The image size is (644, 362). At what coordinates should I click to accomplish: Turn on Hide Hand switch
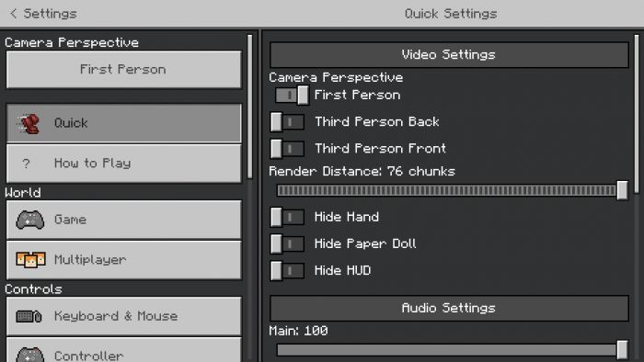(287, 217)
